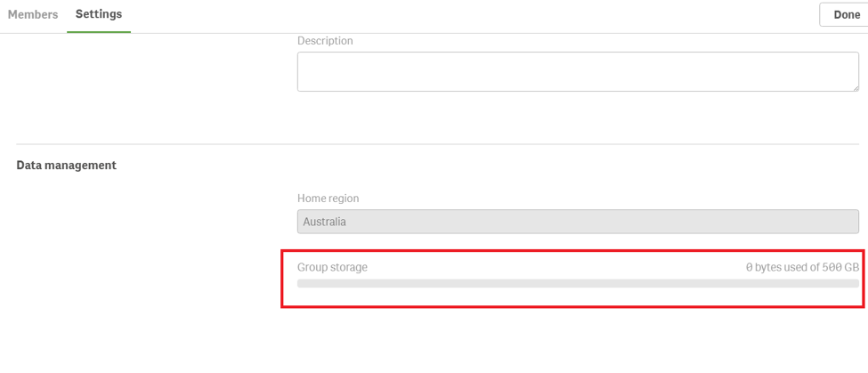Click the divider line above Data management
Image resolution: width=868 pixels, height=373 pixels.
click(x=442, y=144)
